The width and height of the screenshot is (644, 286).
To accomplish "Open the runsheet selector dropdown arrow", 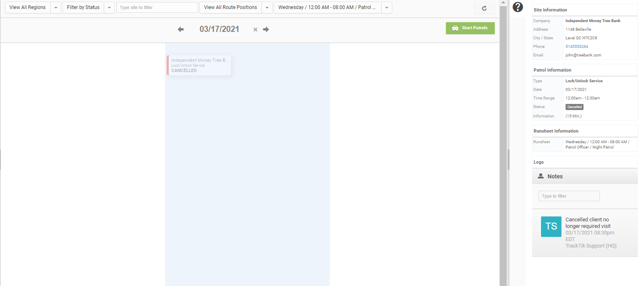I will (387, 8).
